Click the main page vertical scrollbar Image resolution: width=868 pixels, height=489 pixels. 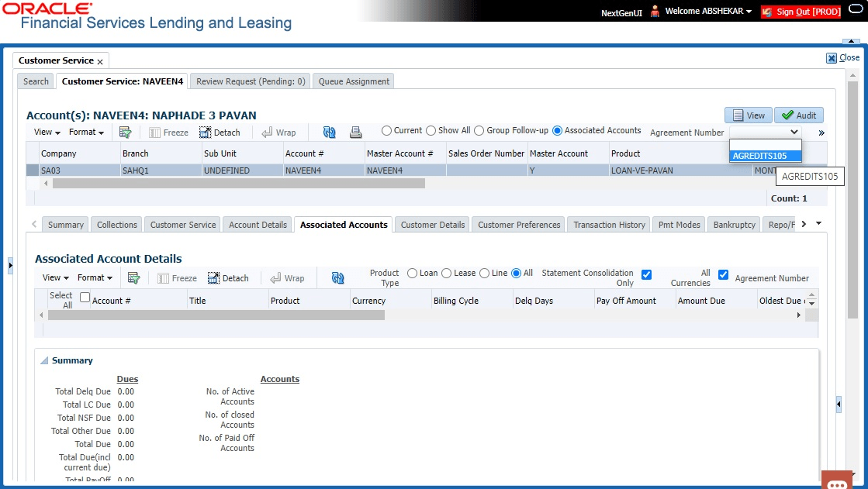pyautogui.click(x=852, y=199)
